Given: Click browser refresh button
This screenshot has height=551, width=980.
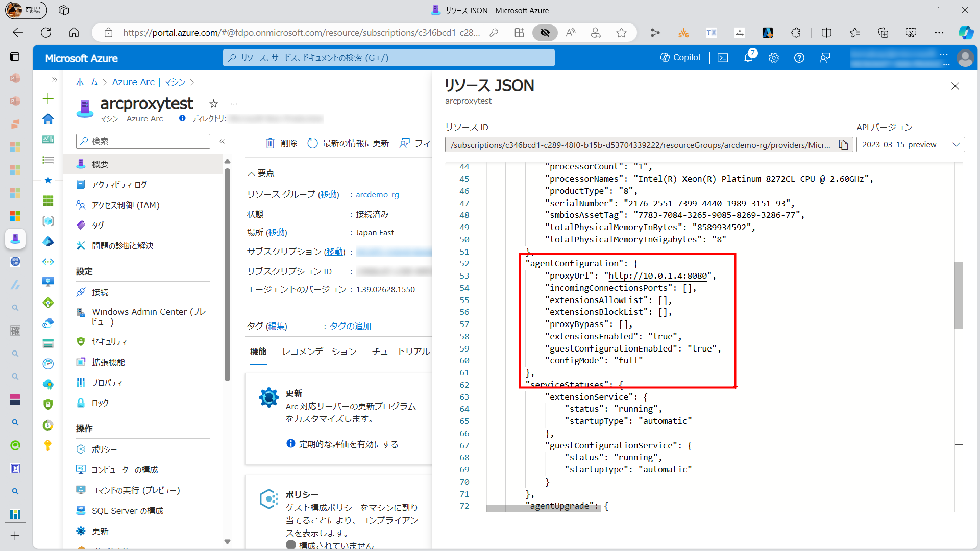Looking at the screenshot, I should (46, 33).
